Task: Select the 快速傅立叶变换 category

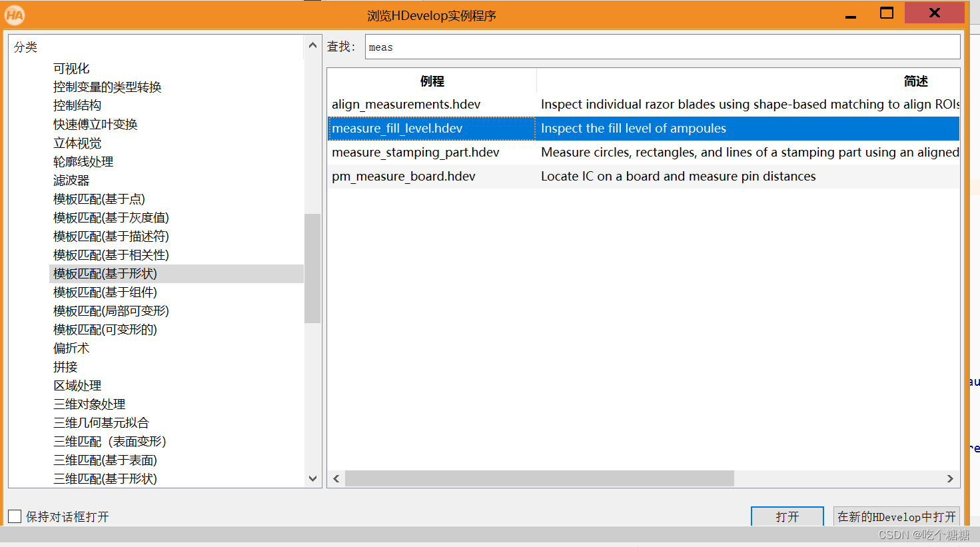Action: click(x=95, y=124)
